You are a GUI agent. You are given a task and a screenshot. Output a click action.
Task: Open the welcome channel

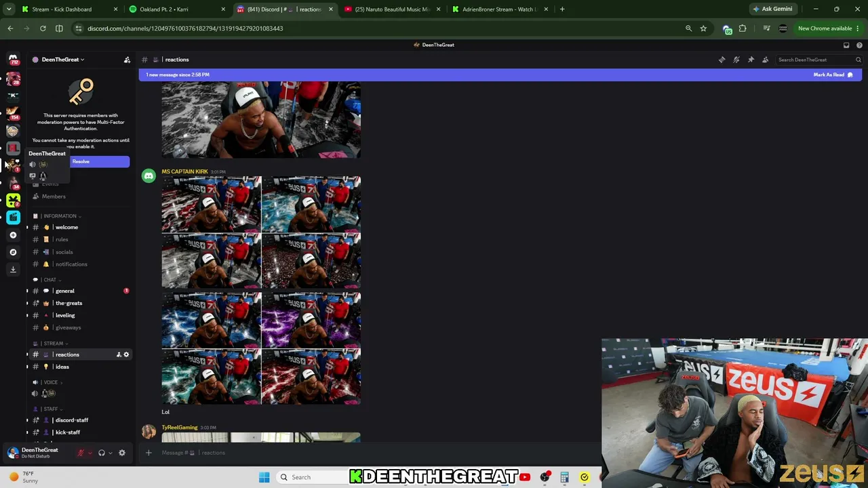click(x=80, y=227)
